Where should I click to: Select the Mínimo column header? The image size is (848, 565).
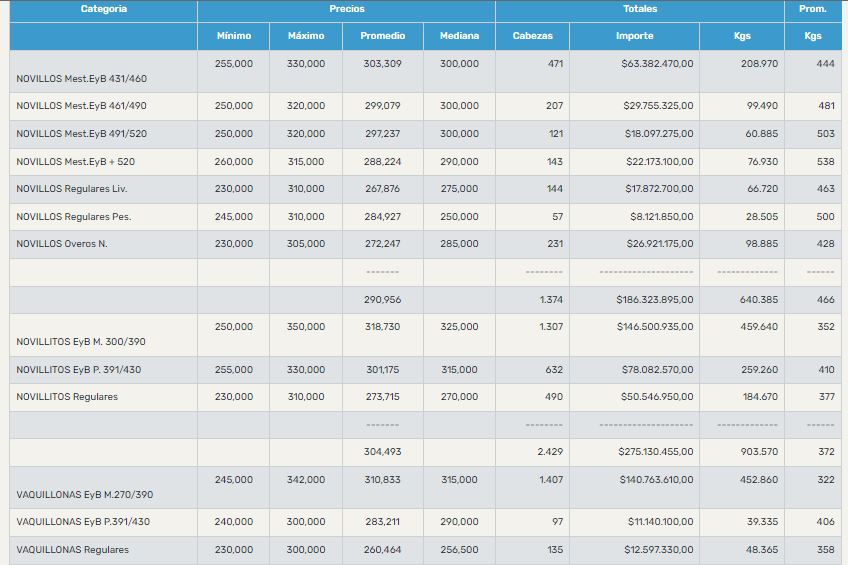[x=234, y=36]
